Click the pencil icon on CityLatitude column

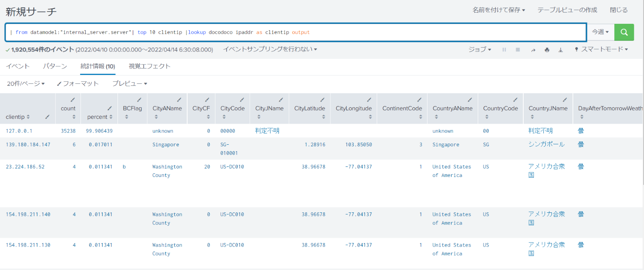coord(322,100)
